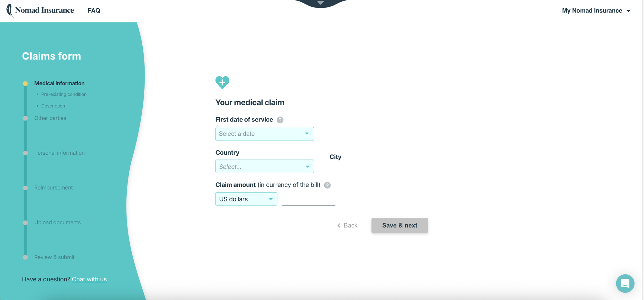Open the Claim amount help tooltip
644x300 pixels.
327,185
